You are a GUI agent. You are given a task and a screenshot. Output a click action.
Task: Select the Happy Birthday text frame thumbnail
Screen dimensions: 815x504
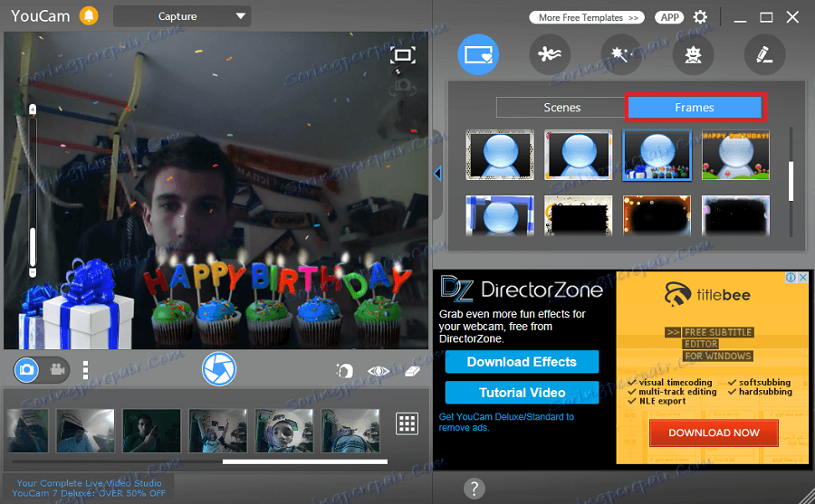pyautogui.click(x=735, y=155)
